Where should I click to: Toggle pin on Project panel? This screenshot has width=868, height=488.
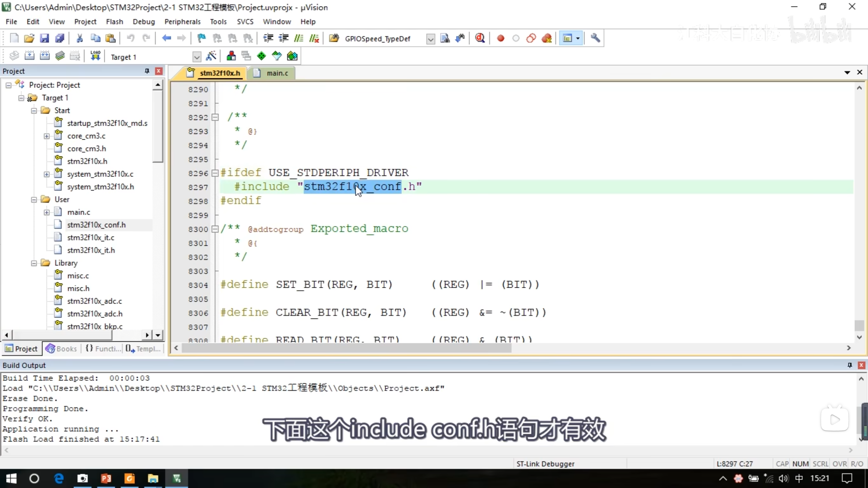click(x=147, y=71)
